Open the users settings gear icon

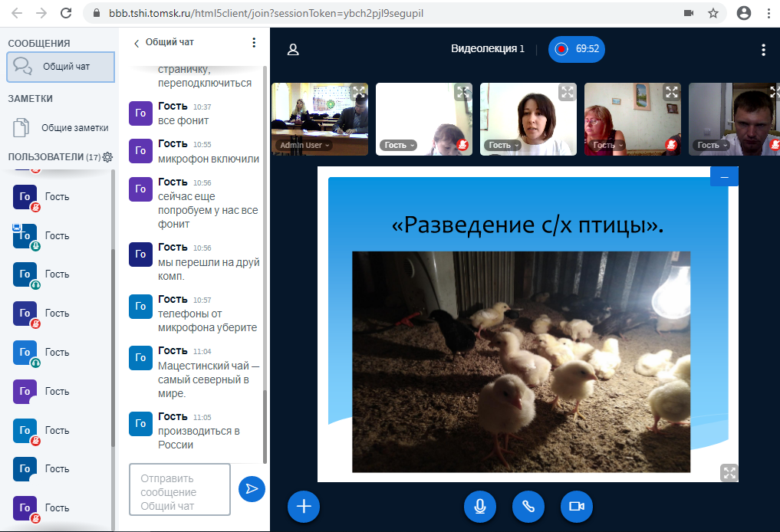pyautogui.click(x=107, y=157)
